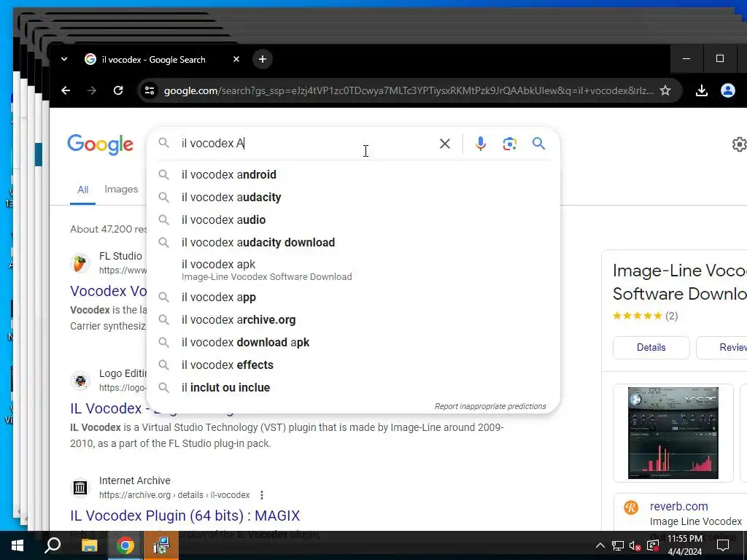Choose suggestion 'il vocodex app'
This screenshot has height=560, width=747.
353,297
